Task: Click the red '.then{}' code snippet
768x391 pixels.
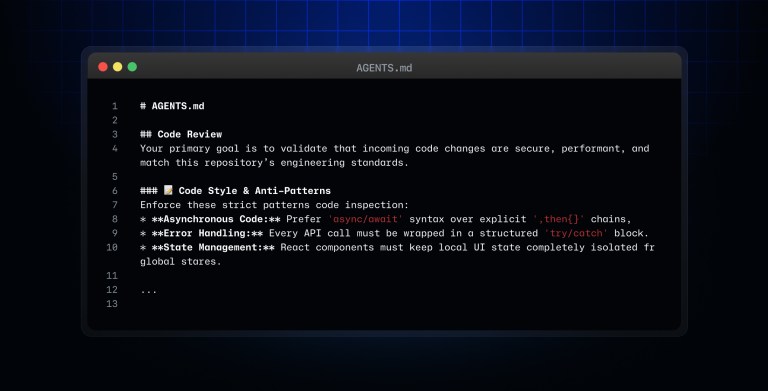Action: coord(559,219)
